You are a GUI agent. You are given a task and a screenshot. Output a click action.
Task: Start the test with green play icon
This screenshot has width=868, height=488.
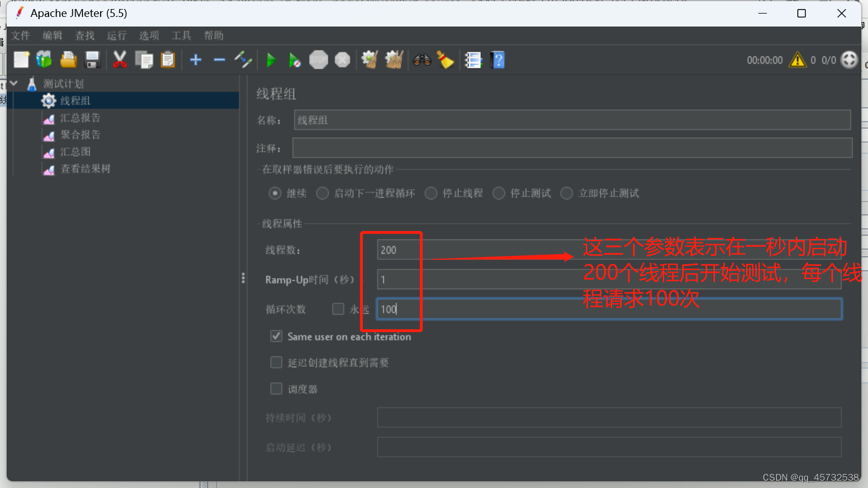(x=271, y=60)
